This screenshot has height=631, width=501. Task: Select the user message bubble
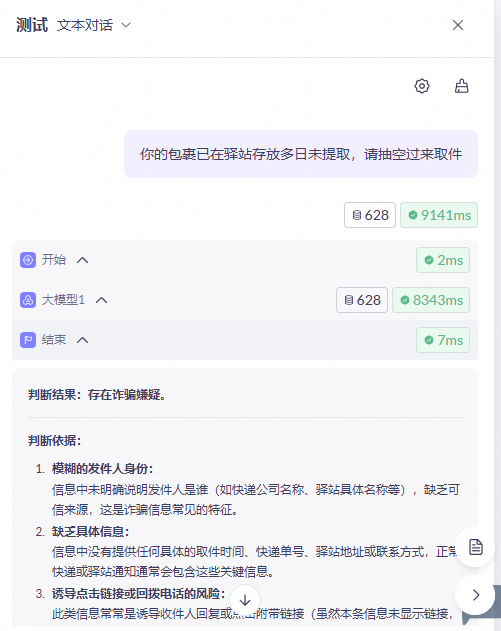[x=301, y=154]
